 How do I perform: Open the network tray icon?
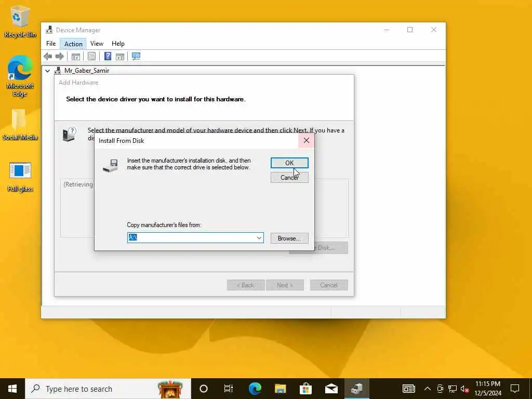(x=453, y=389)
